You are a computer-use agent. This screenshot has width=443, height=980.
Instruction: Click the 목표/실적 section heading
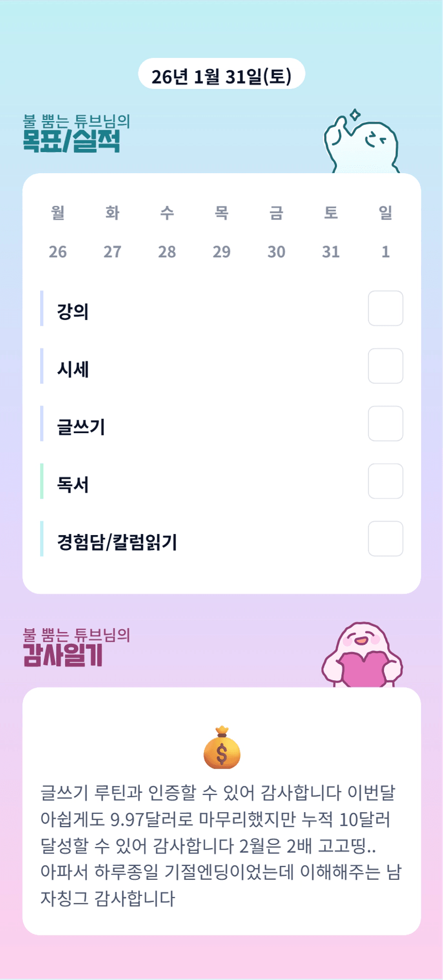71,141
